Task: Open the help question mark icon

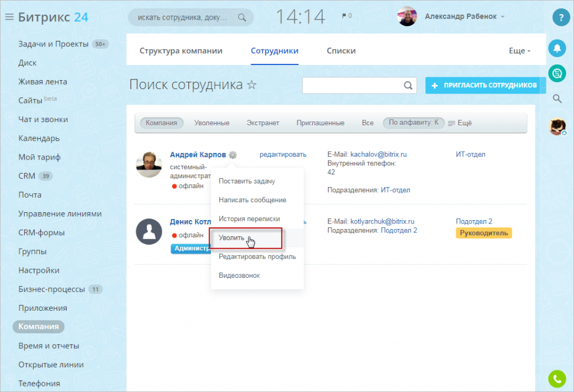Action: pyautogui.click(x=561, y=17)
